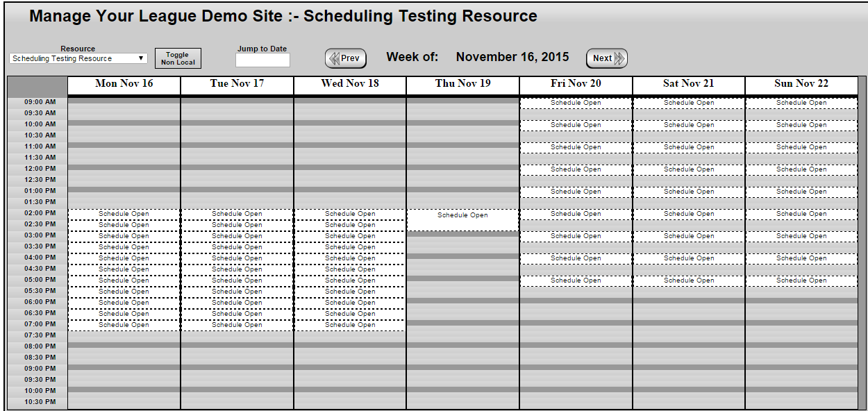Open the Resource dropdown list
868x411 pixels.
(78, 59)
